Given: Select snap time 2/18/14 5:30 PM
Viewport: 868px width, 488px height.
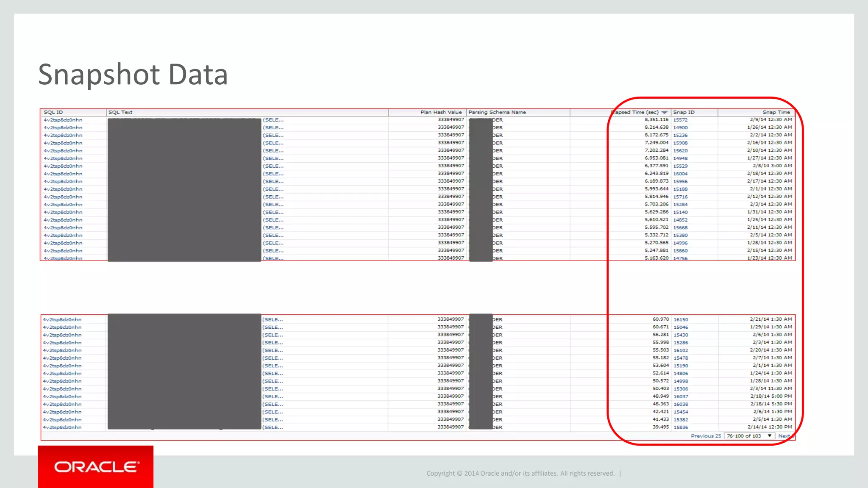Looking at the screenshot, I should pos(771,404).
